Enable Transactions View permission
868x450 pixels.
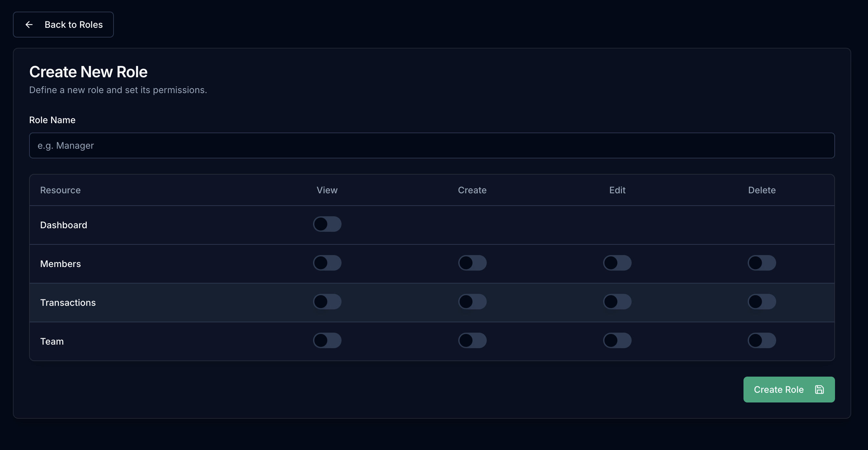tap(327, 302)
